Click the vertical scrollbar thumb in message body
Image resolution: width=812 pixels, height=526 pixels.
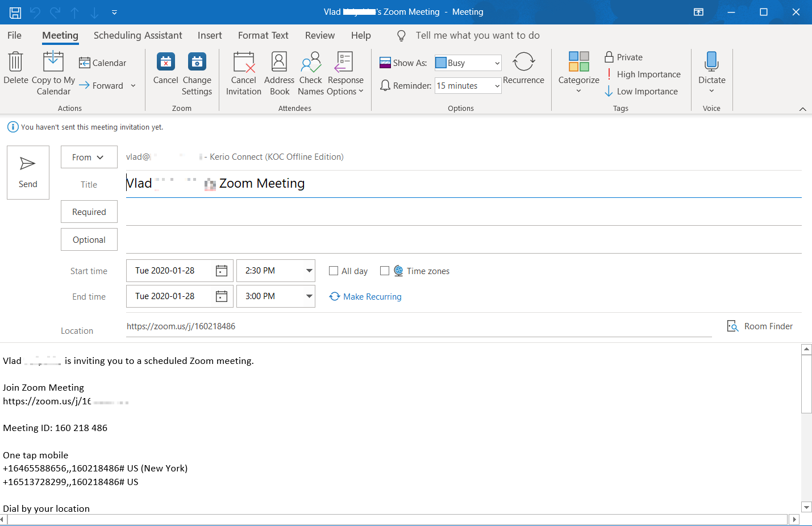tap(806, 384)
